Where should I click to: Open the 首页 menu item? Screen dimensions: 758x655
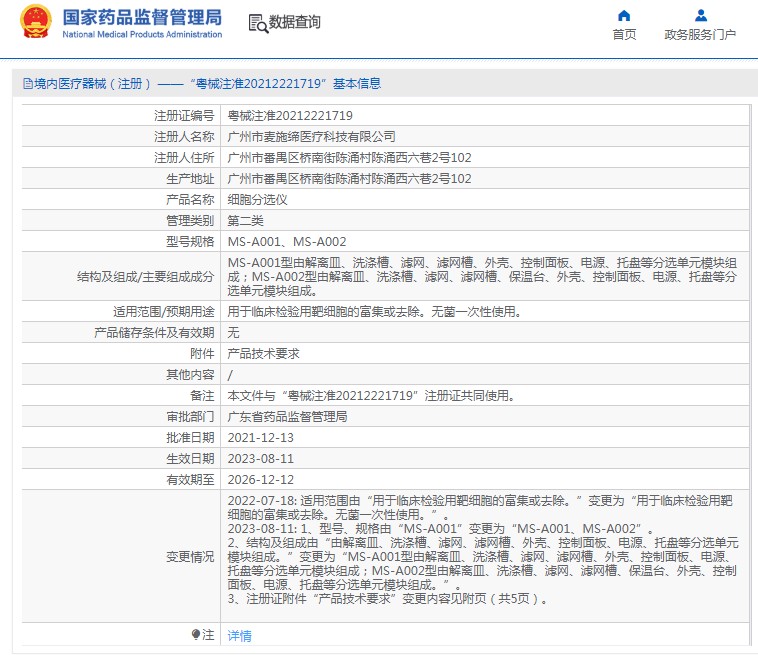(624, 35)
